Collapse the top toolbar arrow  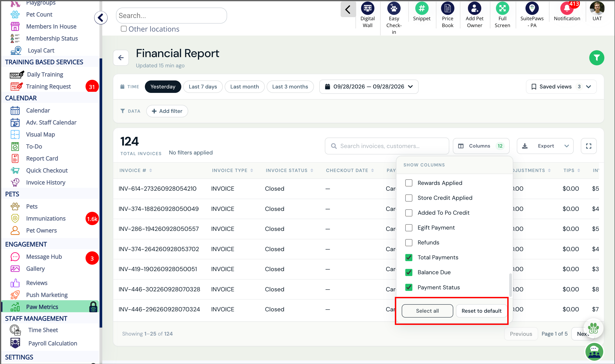point(348,10)
